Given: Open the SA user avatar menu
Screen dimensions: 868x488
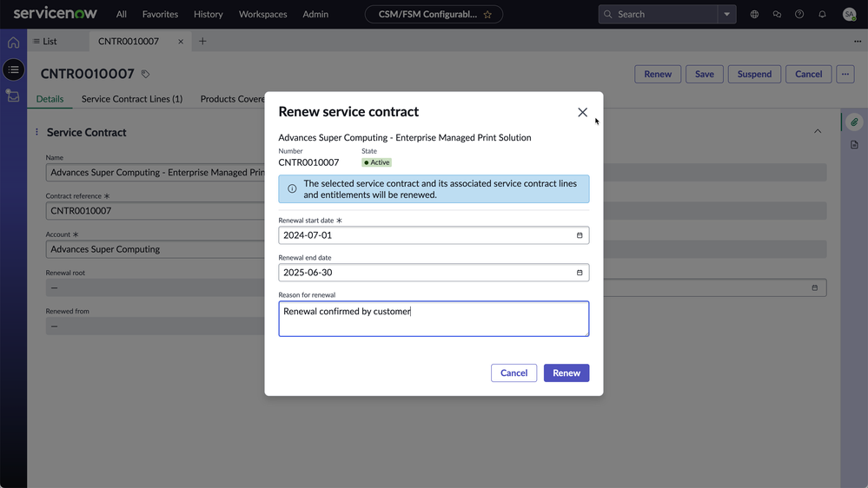Looking at the screenshot, I should pos(849,15).
